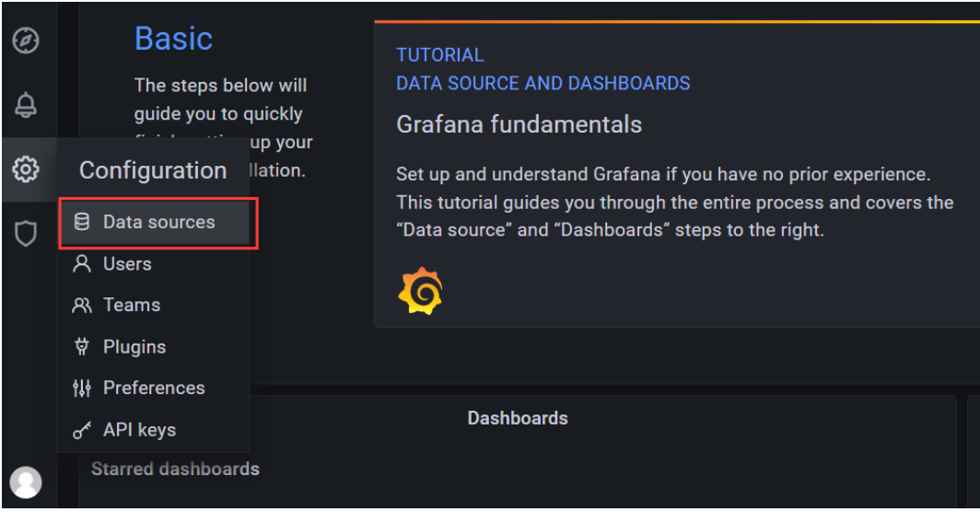Select Data sources in Configuration menu

coord(155,222)
